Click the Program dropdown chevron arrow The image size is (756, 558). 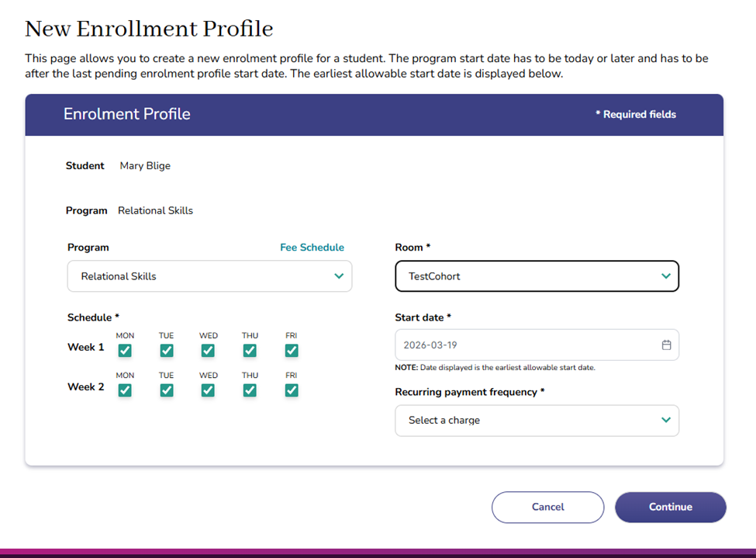[339, 276]
